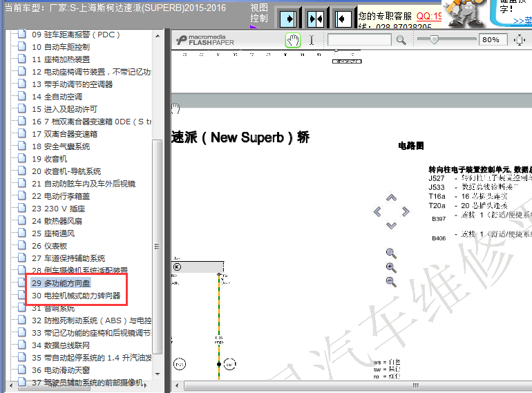
Task: Click tree panel scroll down arrow
Action: [158, 374]
